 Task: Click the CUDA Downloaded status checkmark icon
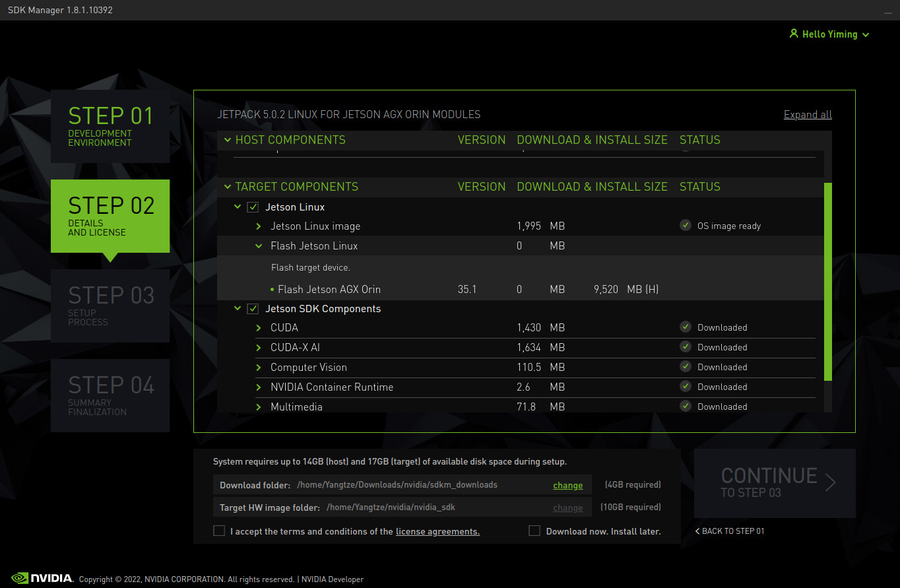point(686,327)
